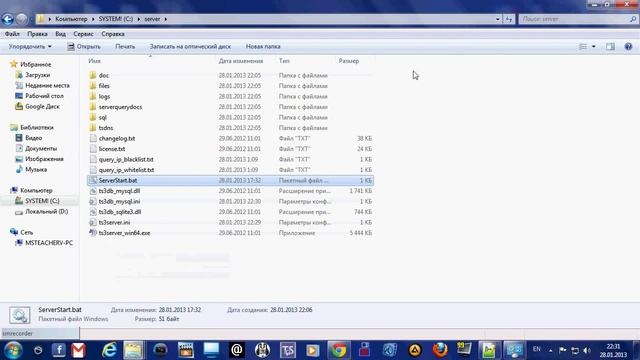Open the Правка menu
The image size is (640, 360).
tap(37, 34)
